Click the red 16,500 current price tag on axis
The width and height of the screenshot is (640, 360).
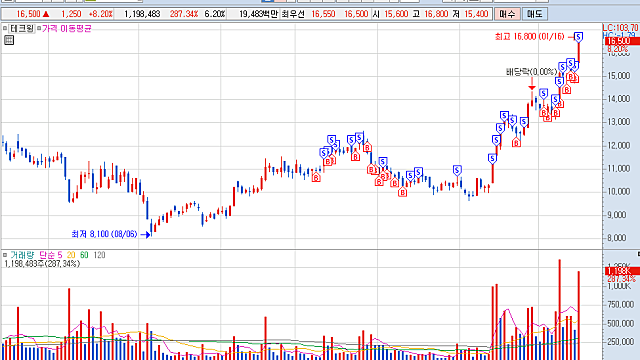[x=621, y=42]
